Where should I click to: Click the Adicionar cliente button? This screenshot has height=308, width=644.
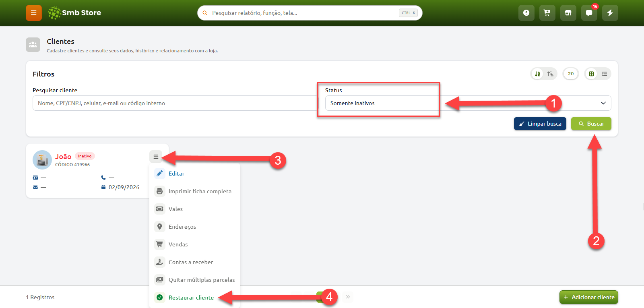[x=589, y=297]
